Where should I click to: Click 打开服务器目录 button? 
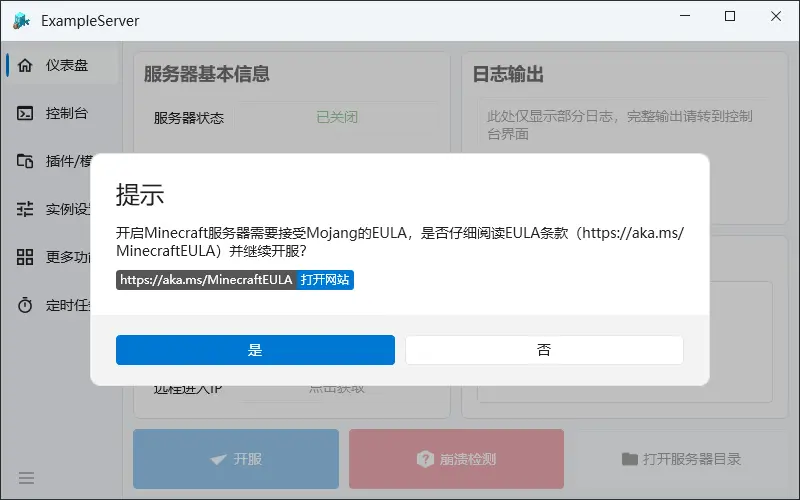pyautogui.click(x=681, y=459)
